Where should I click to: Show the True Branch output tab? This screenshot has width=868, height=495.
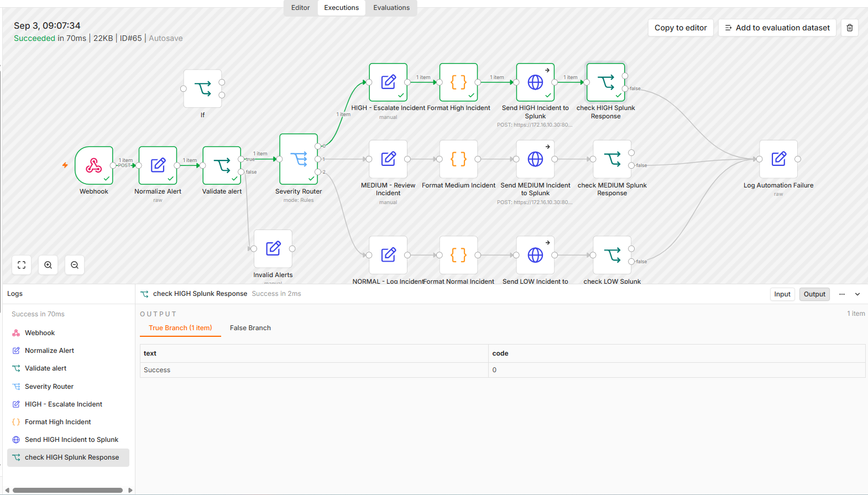click(180, 328)
